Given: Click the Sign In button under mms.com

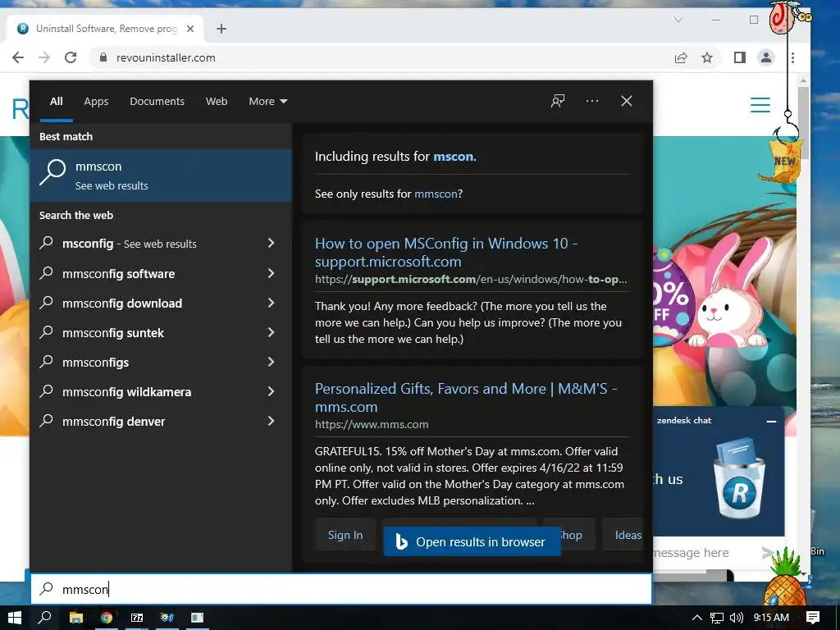Looking at the screenshot, I should point(345,535).
